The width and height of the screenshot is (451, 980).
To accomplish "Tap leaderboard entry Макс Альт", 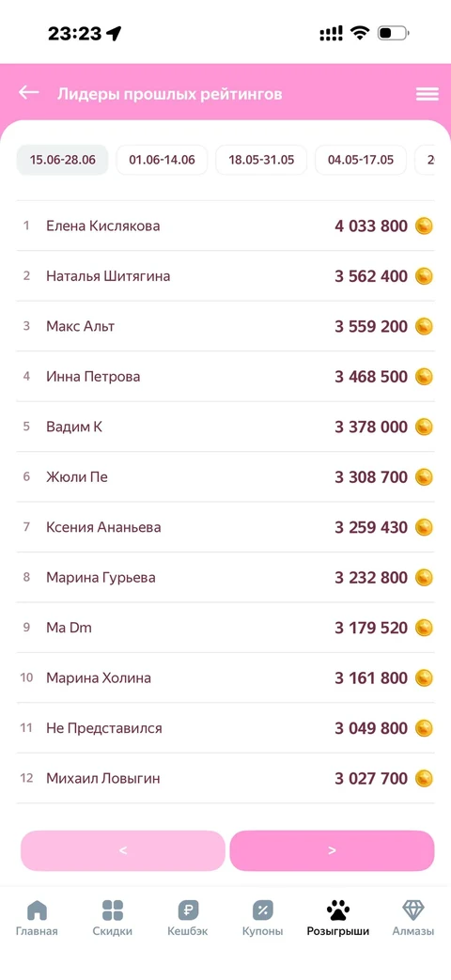I will (225, 326).
